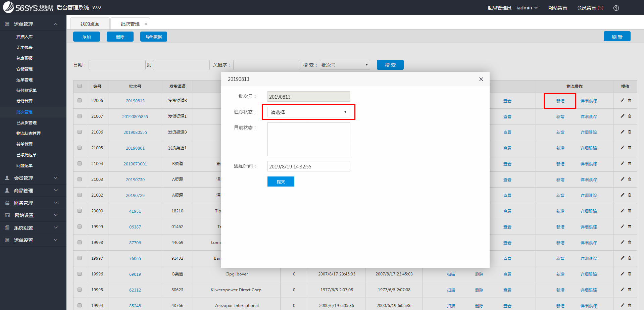Toggle the select-all checkbox in table header
The height and width of the screenshot is (310, 644).
click(x=80, y=86)
